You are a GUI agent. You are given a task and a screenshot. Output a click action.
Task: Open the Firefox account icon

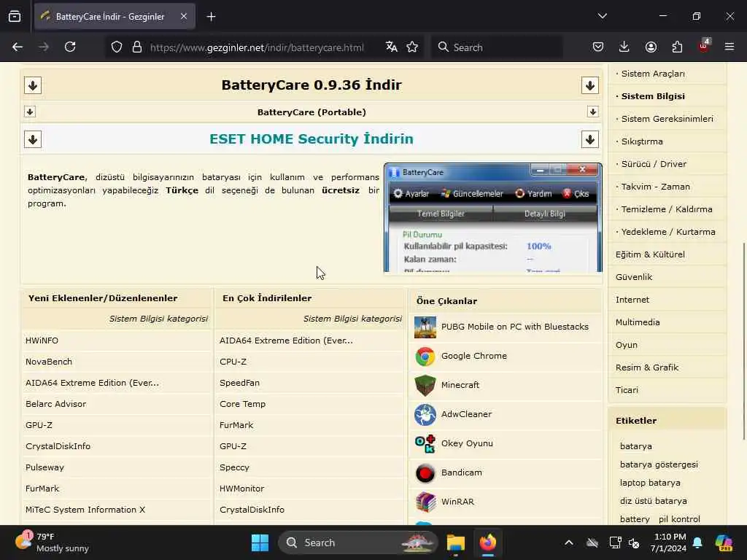click(651, 47)
